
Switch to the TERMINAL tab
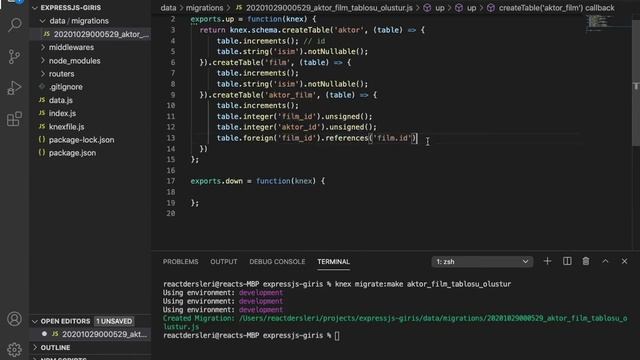[x=333, y=262]
